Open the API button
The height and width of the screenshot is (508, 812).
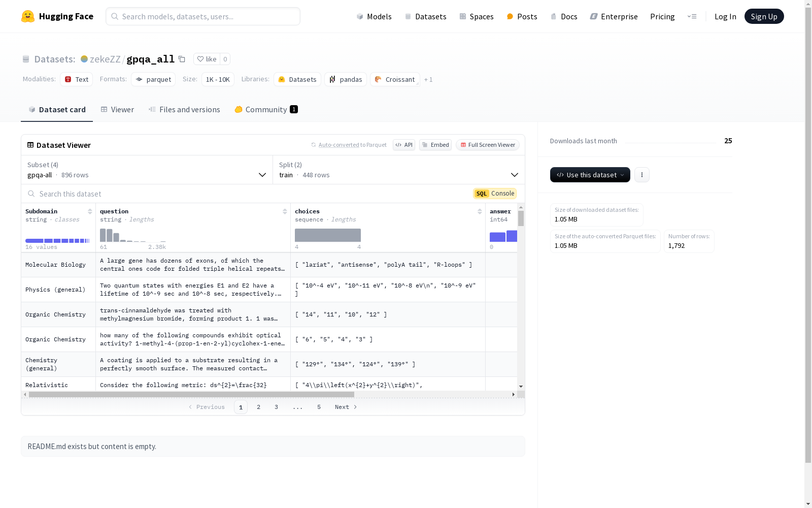point(404,145)
